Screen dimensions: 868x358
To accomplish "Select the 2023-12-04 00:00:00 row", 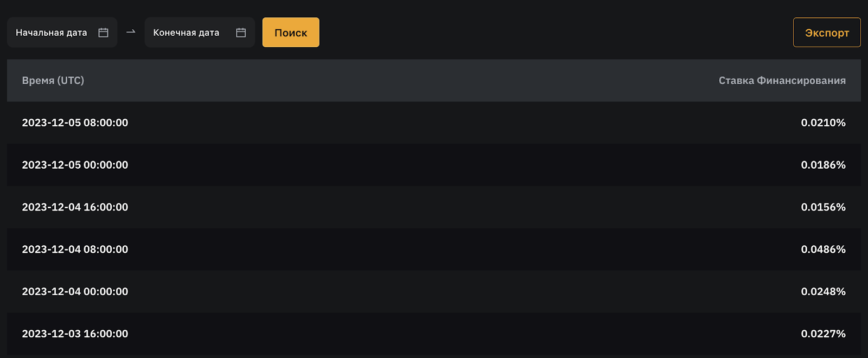I will tap(75, 292).
